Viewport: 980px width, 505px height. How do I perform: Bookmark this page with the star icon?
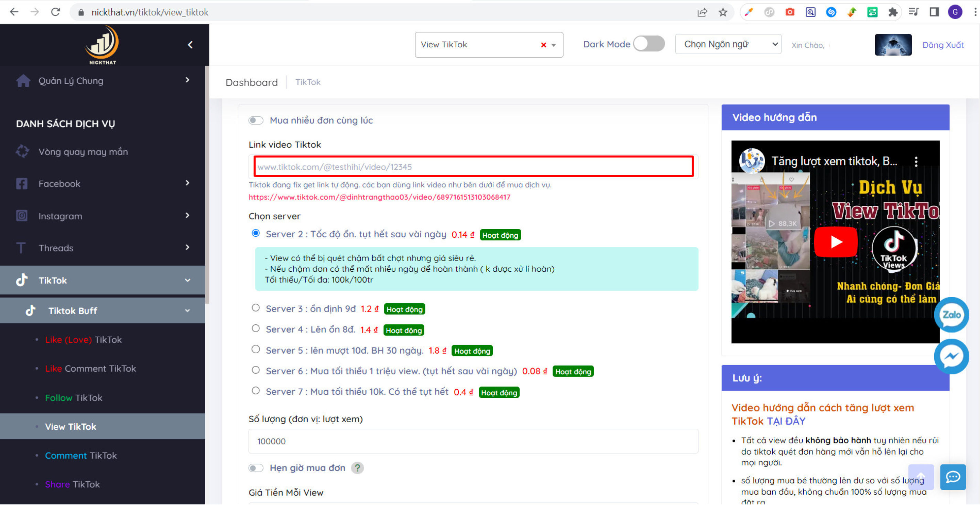[723, 12]
